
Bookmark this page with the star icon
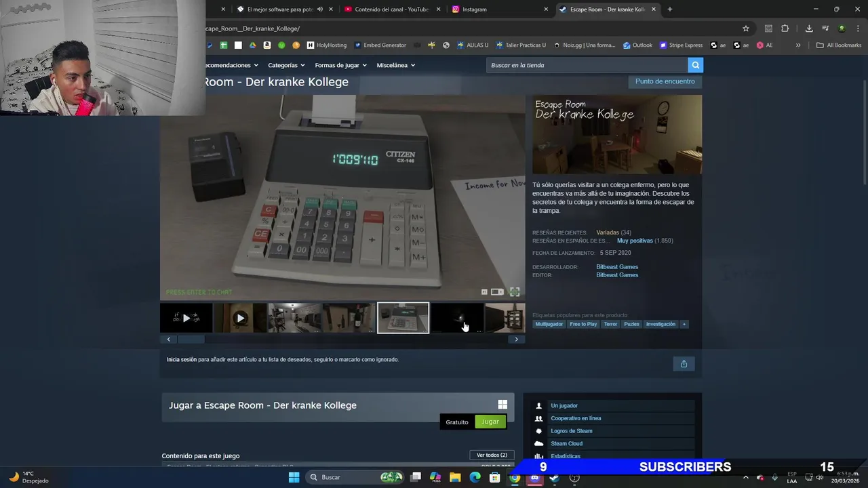pyautogui.click(x=746, y=28)
